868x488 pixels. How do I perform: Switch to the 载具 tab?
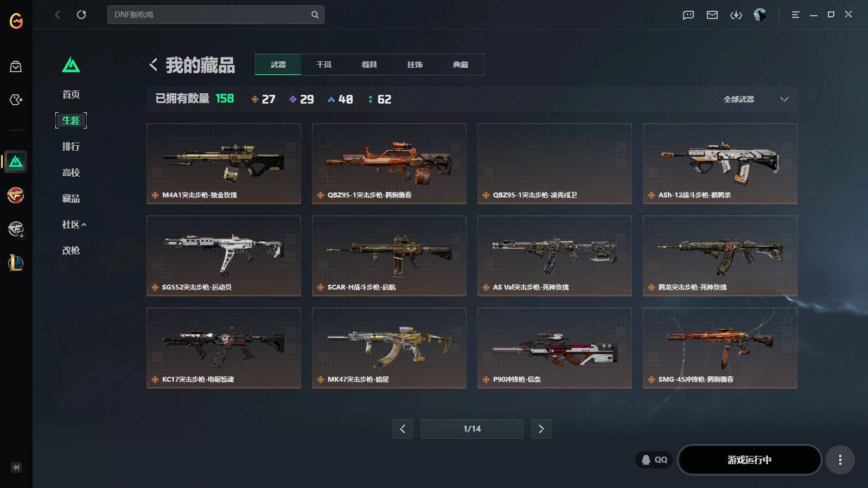[369, 65]
